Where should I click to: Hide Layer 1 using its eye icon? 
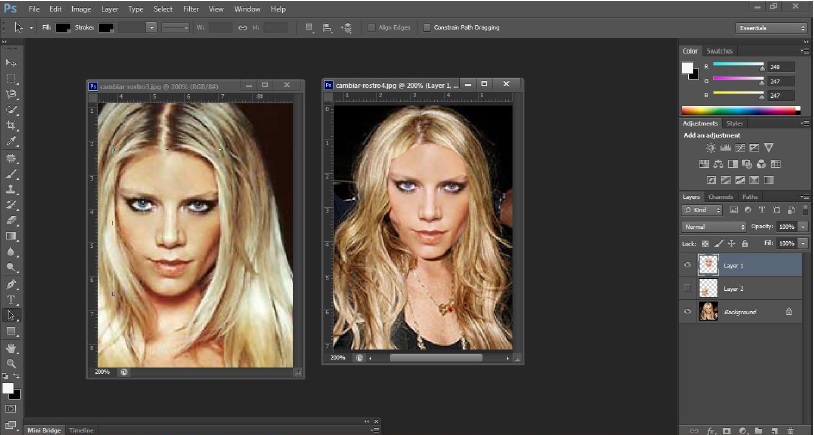click(687, 265)
